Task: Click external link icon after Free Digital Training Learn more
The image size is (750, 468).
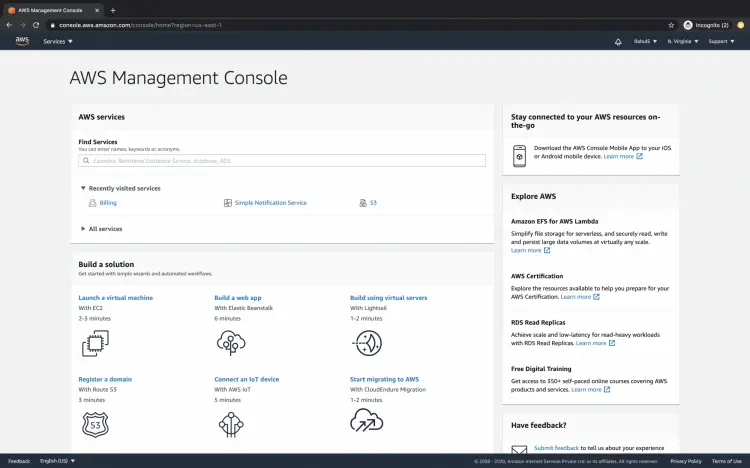Action: click(x=607, y=390)
